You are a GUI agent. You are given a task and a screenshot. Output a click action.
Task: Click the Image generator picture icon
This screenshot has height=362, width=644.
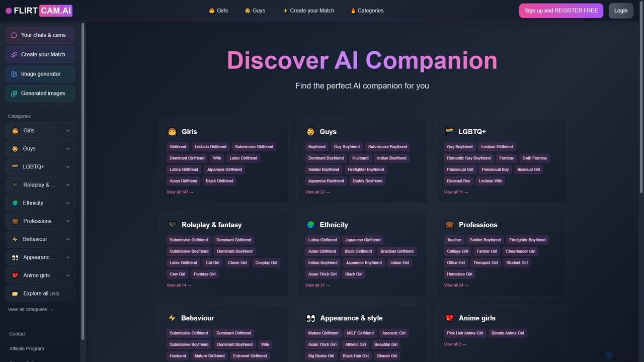(14, 74)
